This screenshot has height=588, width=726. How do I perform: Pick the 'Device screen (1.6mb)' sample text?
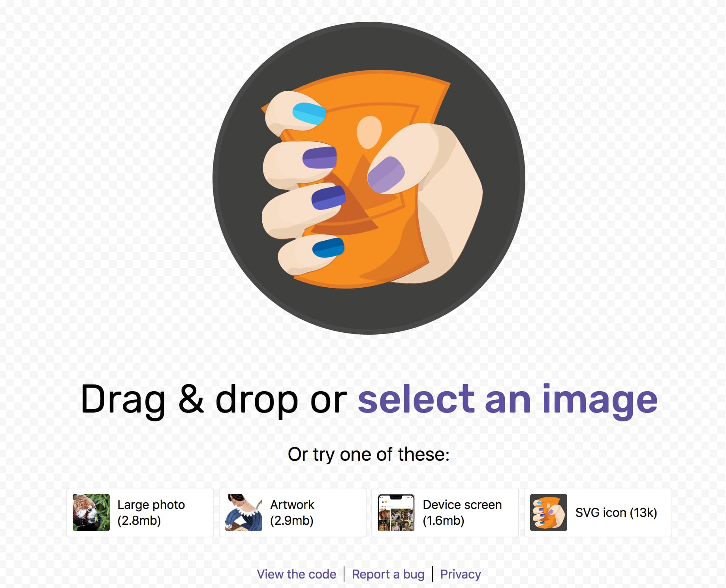coord(462,513)
